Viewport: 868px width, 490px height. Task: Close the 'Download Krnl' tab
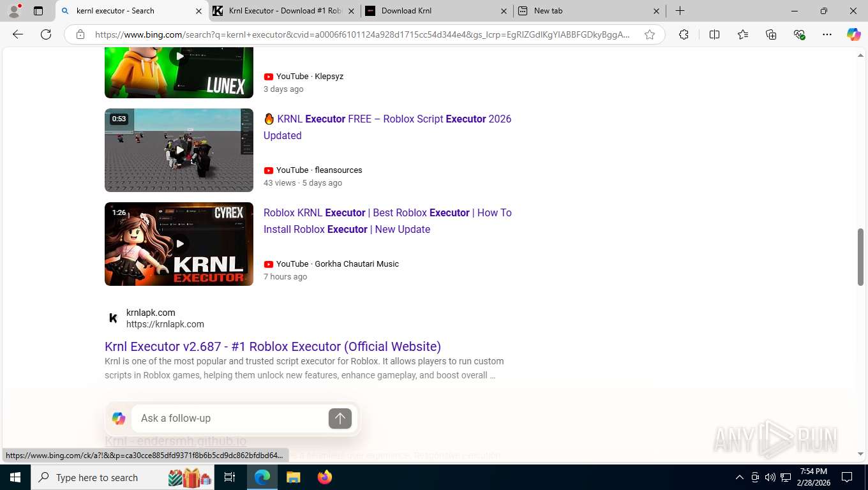point(504,11)
